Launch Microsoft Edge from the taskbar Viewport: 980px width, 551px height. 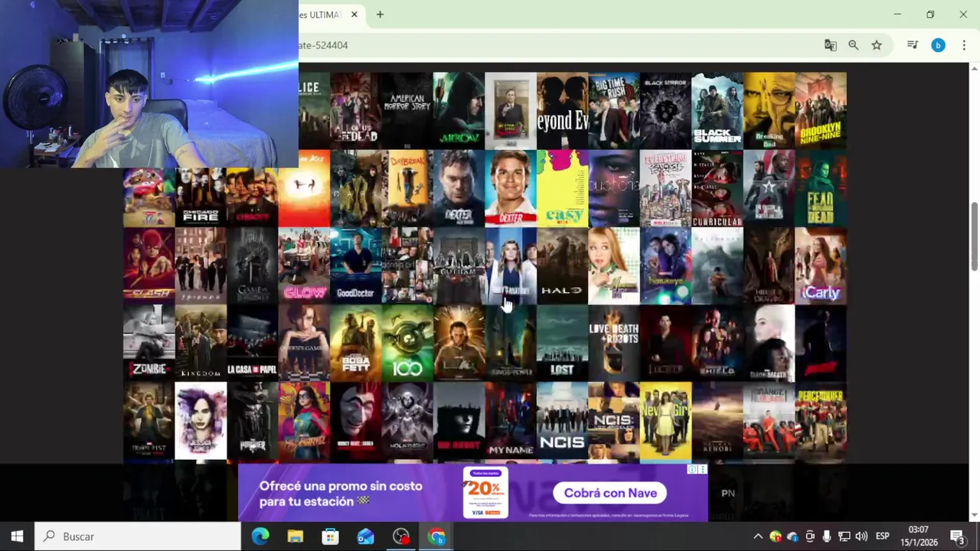pos(260,536)
